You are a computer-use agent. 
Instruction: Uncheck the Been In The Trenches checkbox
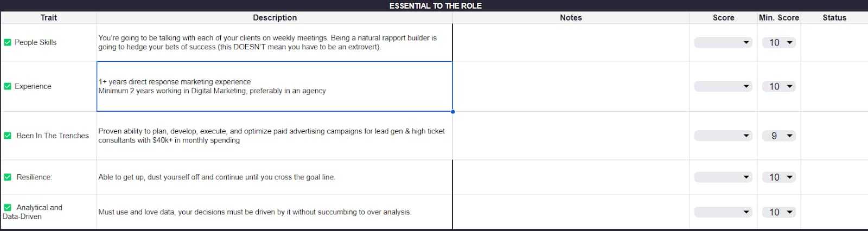click(8, 136)
